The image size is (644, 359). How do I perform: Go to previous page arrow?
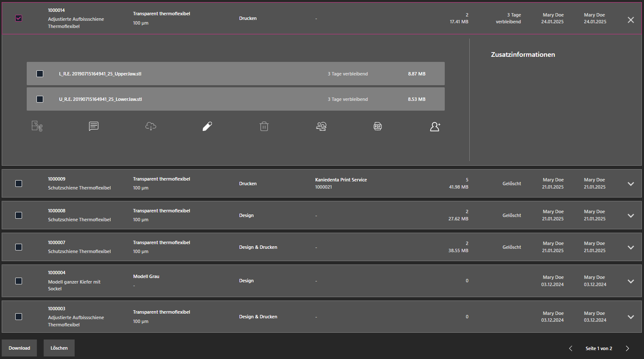click(571, 348)
